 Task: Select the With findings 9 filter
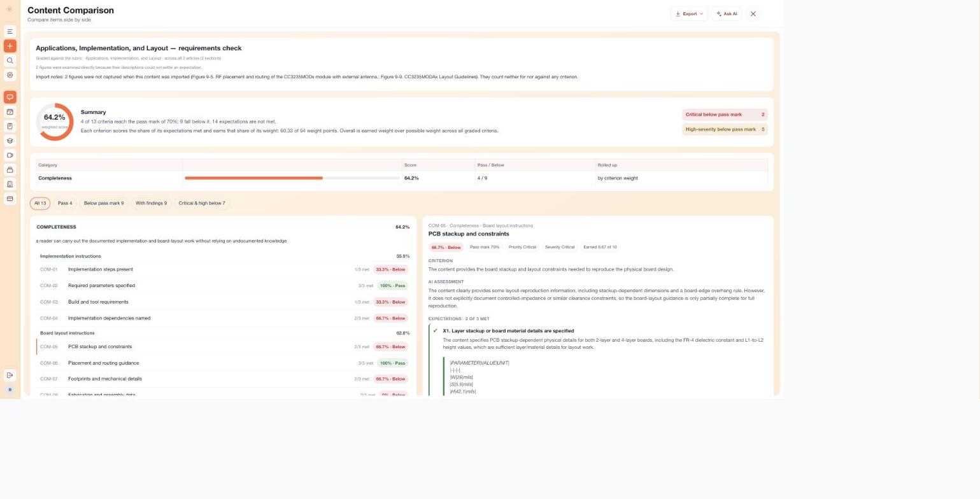pyautogui.click(x=151, y=203)
